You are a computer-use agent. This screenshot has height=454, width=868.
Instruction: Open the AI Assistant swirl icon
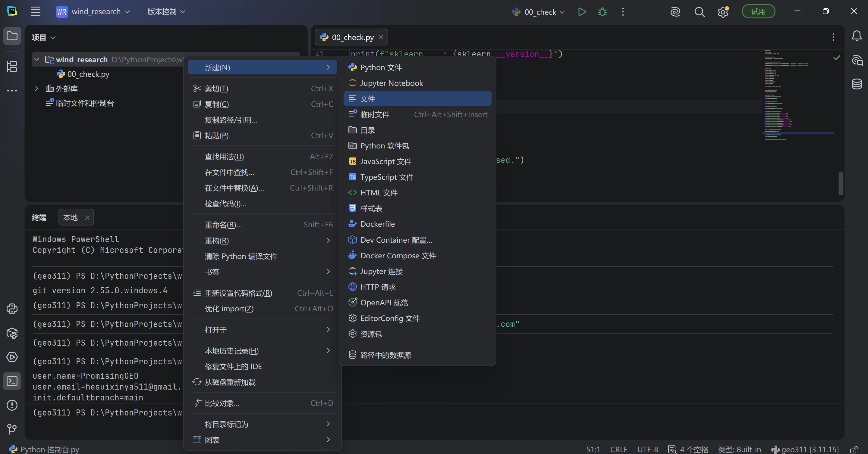[x=675, y=12]
